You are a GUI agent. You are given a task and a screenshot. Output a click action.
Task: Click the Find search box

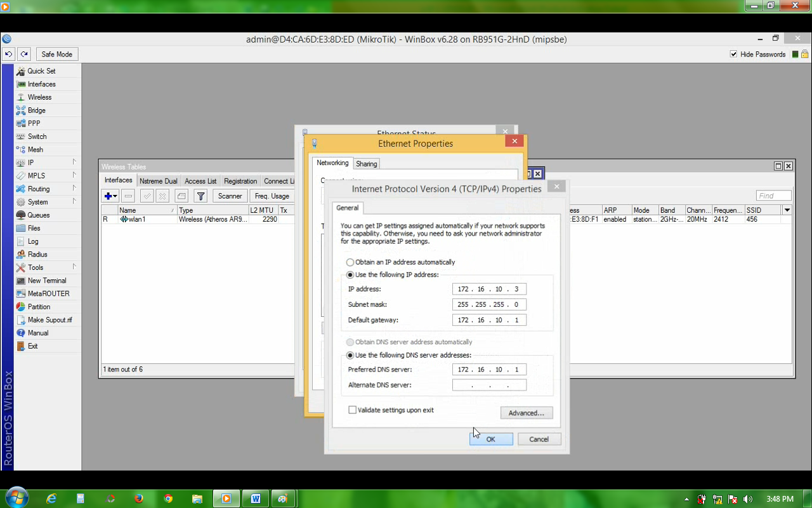774,196
